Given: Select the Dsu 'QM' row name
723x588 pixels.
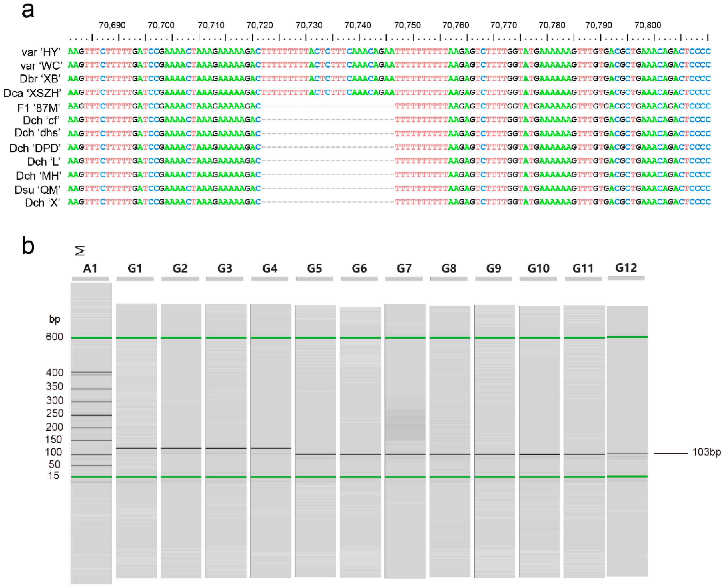Looking at the screenshot, I should coord(37,190).
